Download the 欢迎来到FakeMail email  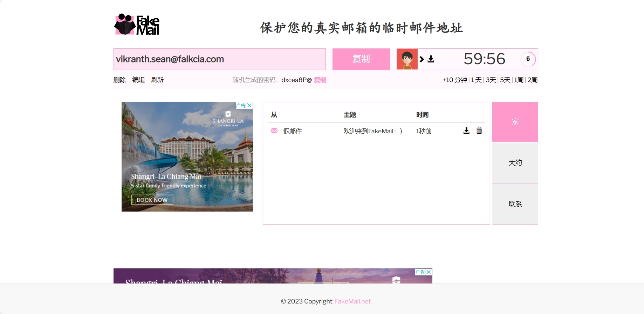point(466,131)
